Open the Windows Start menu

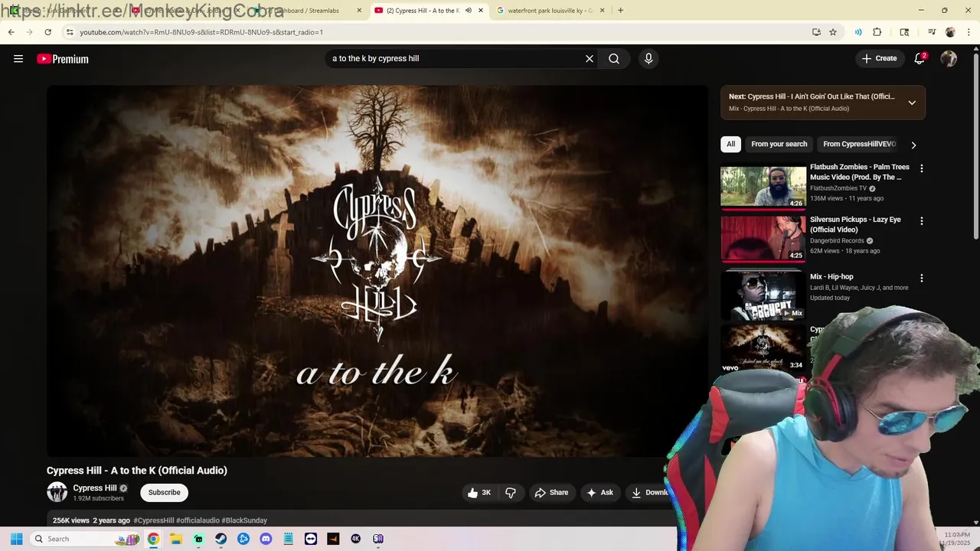[x=16, y=539]
